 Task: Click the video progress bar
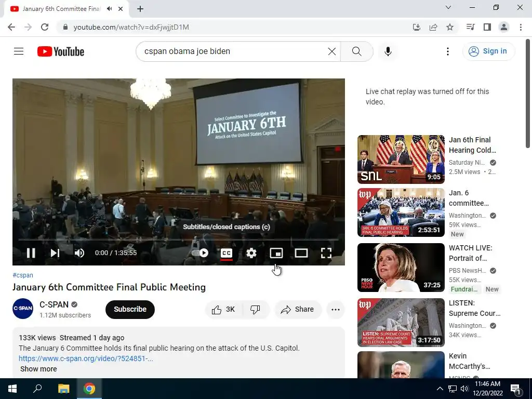[179, 240]
